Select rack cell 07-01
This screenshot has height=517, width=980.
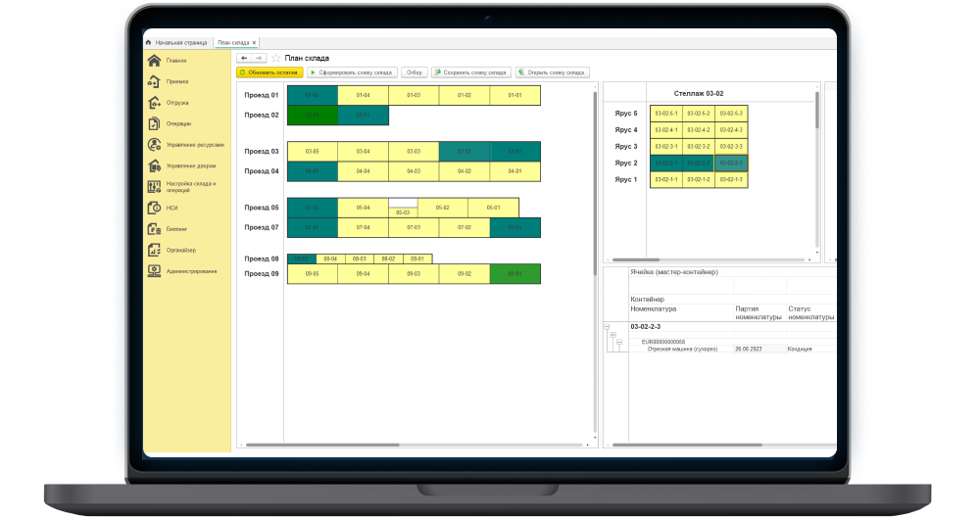click(x=515, y=228)
